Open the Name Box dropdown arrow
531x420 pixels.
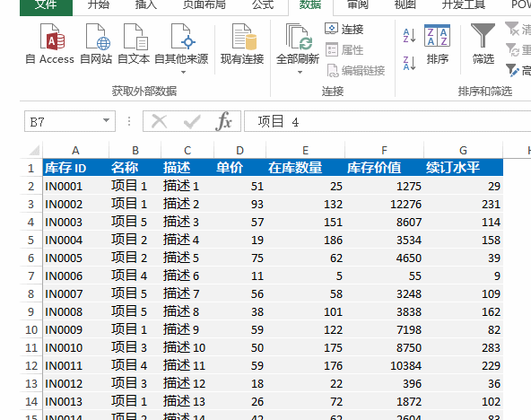pos(107,120)
